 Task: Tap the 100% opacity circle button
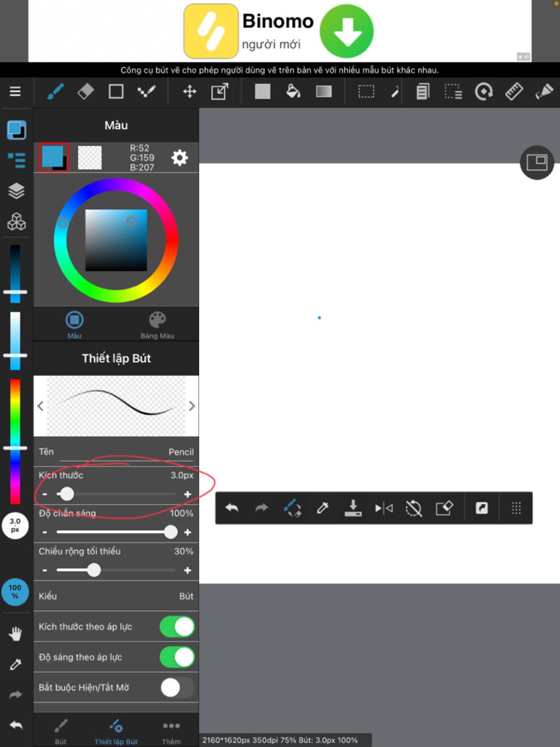(15, 592)
